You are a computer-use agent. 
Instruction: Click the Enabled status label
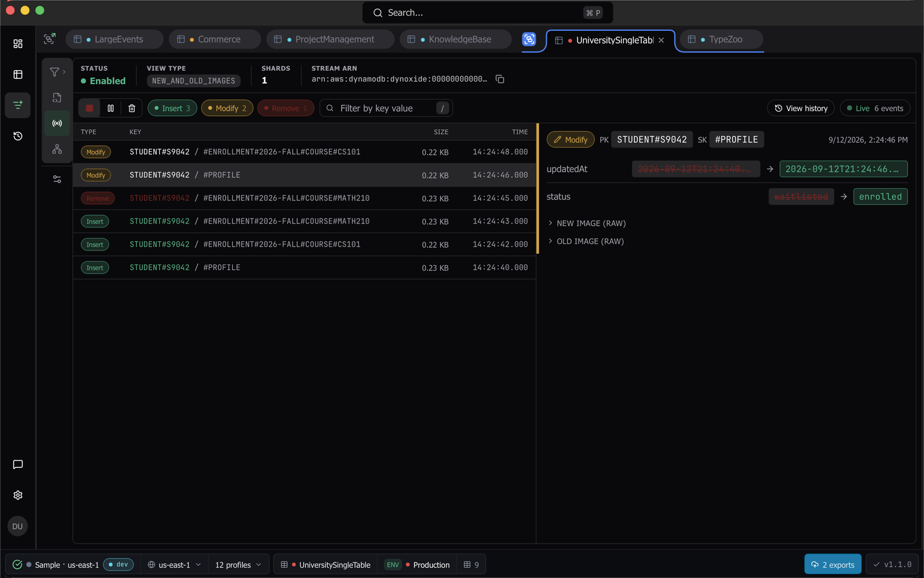point(103,81)
